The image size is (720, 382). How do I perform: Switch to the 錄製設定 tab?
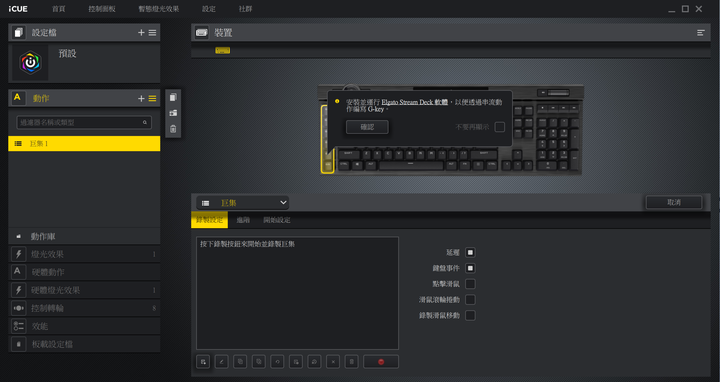tap(209, 220)
